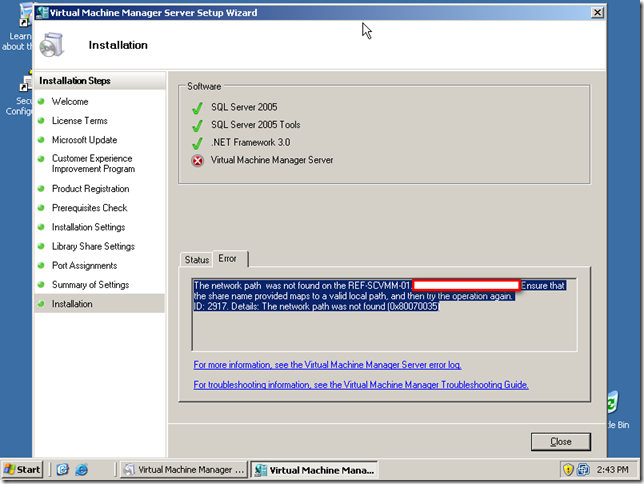The height and width of the screenshot is (484, 644).
Task: Select the highlighted Installation step
Action: point(99,304)
